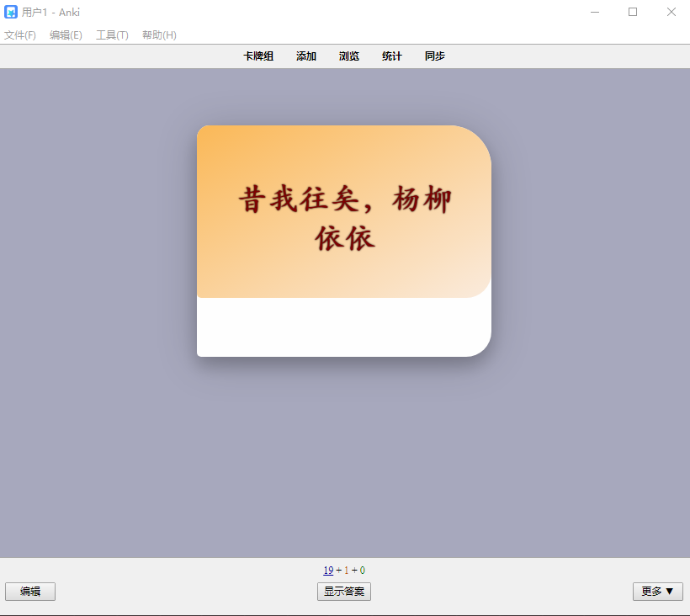Click the review count 0
Image resolution: width=690 pixels, height=616 pixels.
click(362, 571)
